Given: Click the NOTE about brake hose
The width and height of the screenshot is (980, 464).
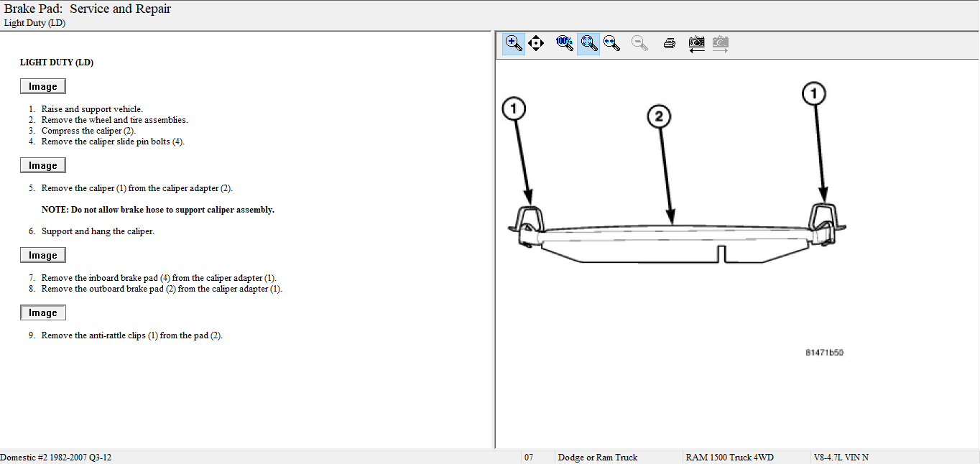Looking at the screenshot, I should (158, 210).
